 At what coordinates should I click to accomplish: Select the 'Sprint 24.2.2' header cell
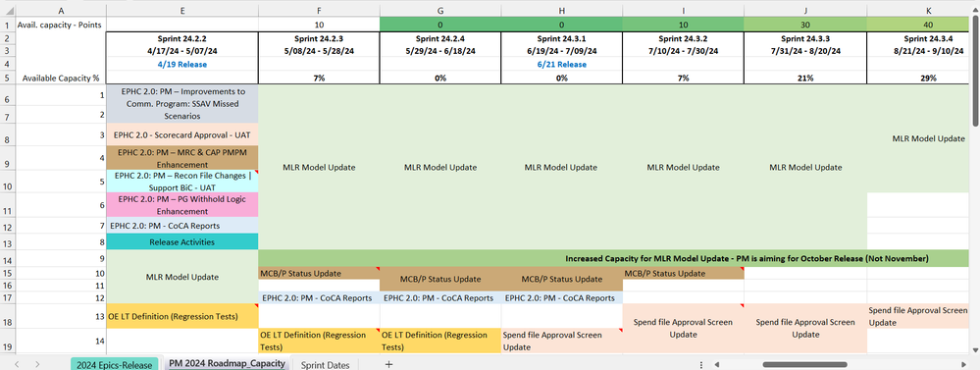181,38
